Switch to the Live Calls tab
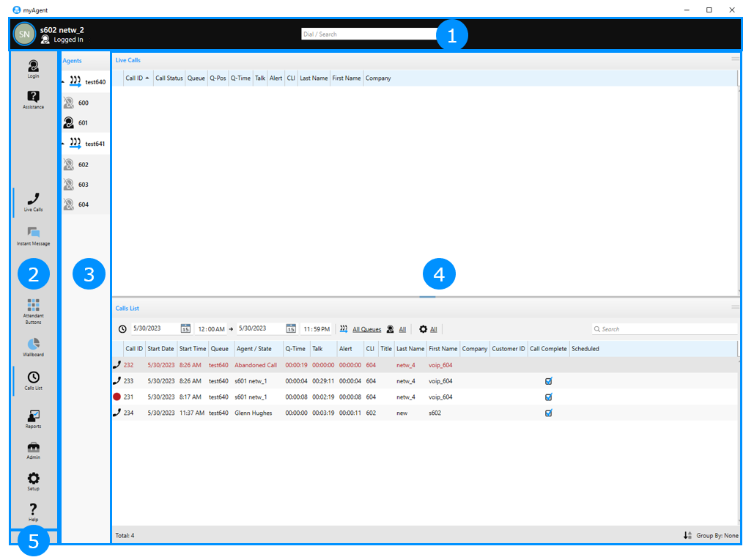This screenshot has height=560, width=754. coord(33,202)
